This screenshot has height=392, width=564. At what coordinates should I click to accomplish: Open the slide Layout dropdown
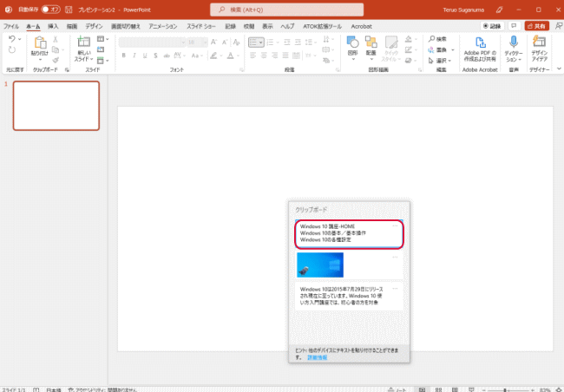pos(103,39)
